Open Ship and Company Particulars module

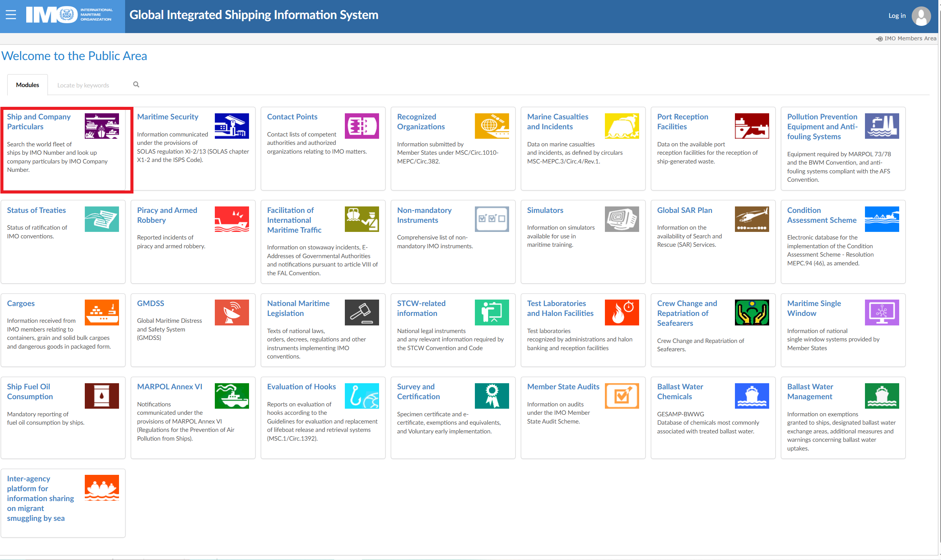click(39, 122)
